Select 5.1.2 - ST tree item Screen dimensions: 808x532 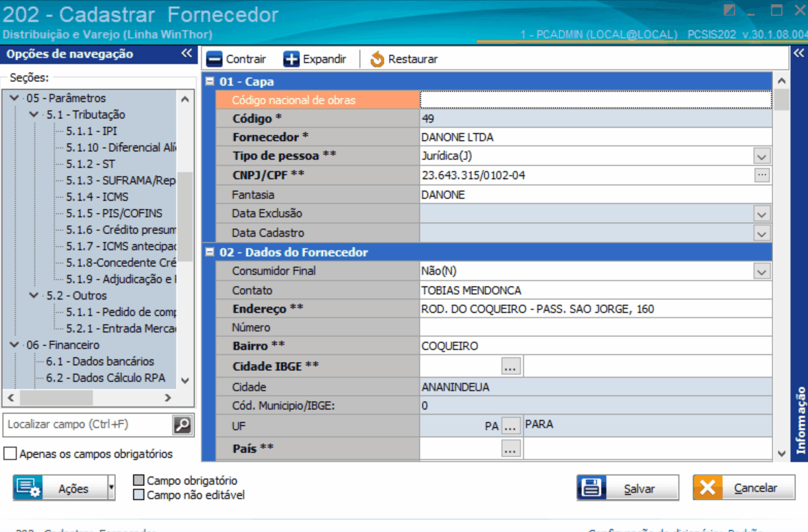coord(90,164)
